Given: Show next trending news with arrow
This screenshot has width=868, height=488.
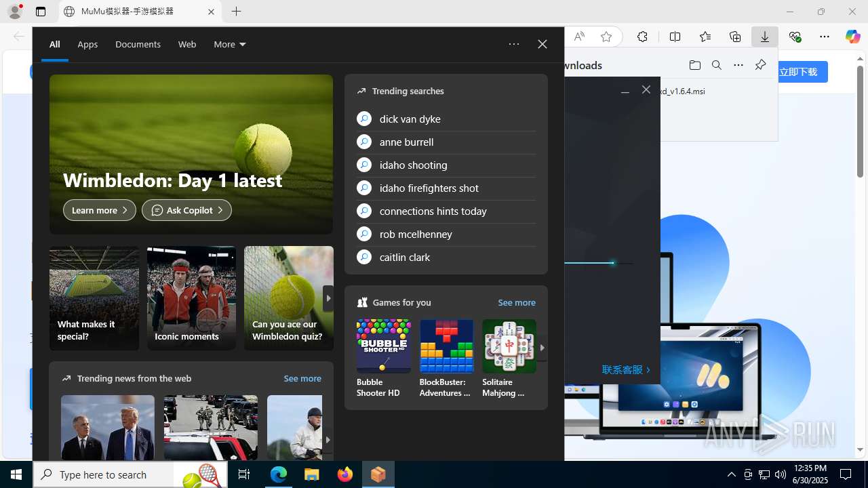Looking at the screenshot, I should [328, 440].
